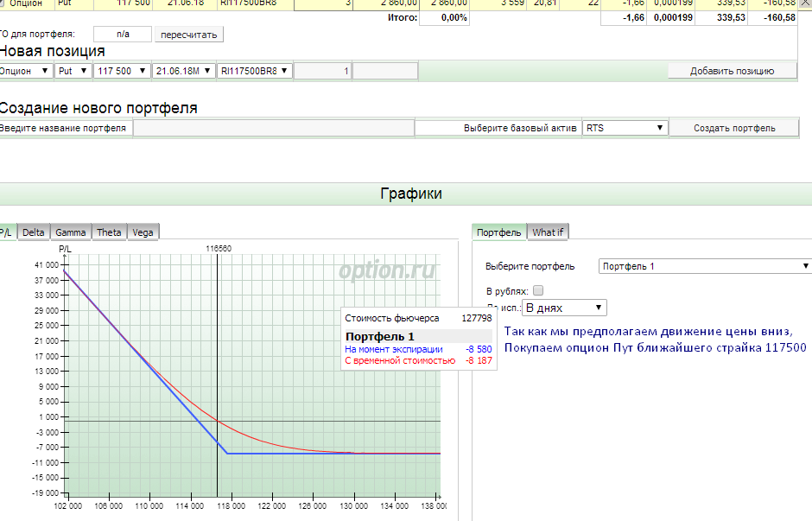Open the 117 500 strike dropdown
The image size is (812, 521).
click(x=122, y=71)
